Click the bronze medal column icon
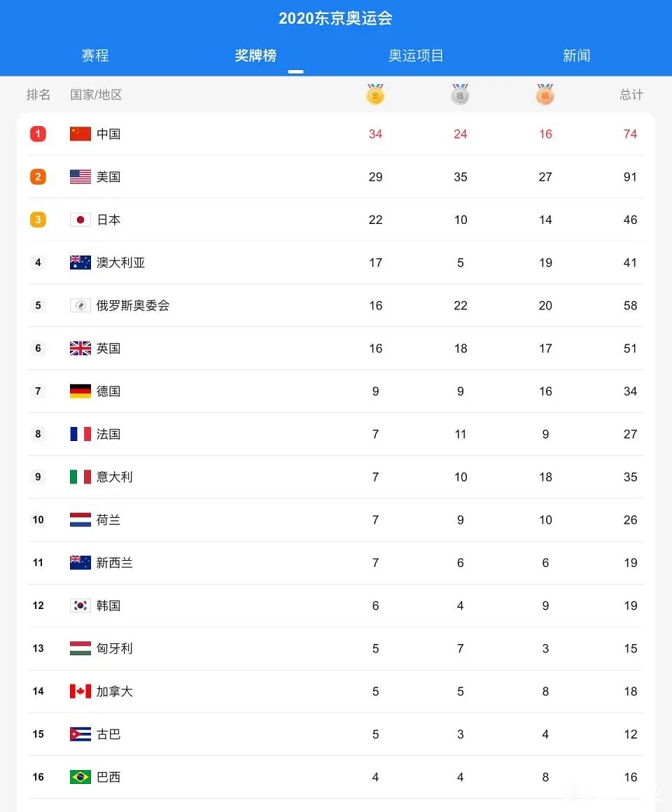The width and height of the screenshot is (672, 812). 545,94
